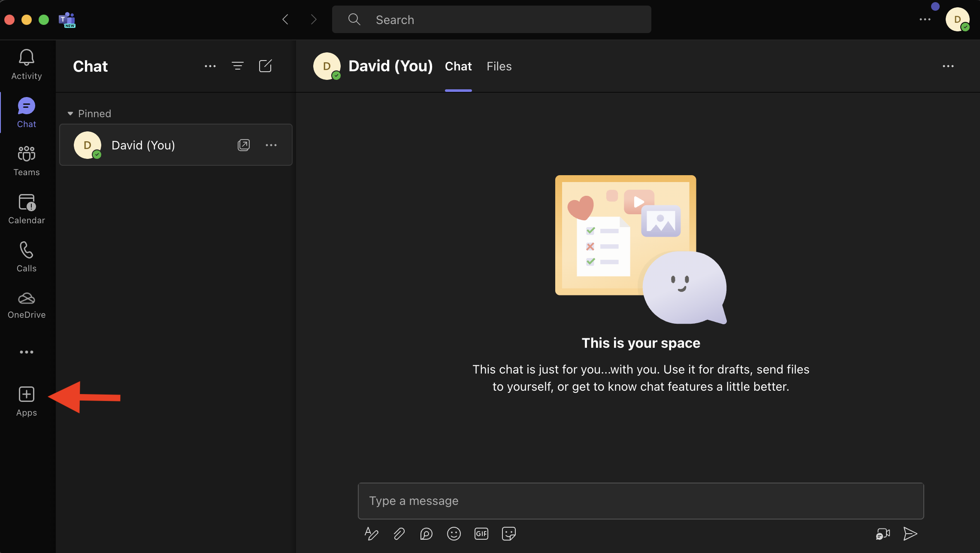Attach a file with paperclip icon
This screenshot has height=553, width=980.
[x=399, y=534]
